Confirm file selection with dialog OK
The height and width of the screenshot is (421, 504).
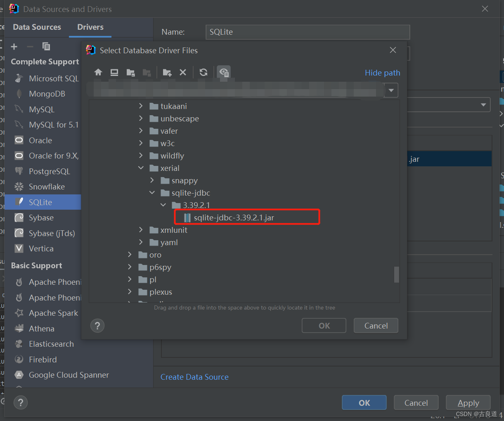point(324,326)
